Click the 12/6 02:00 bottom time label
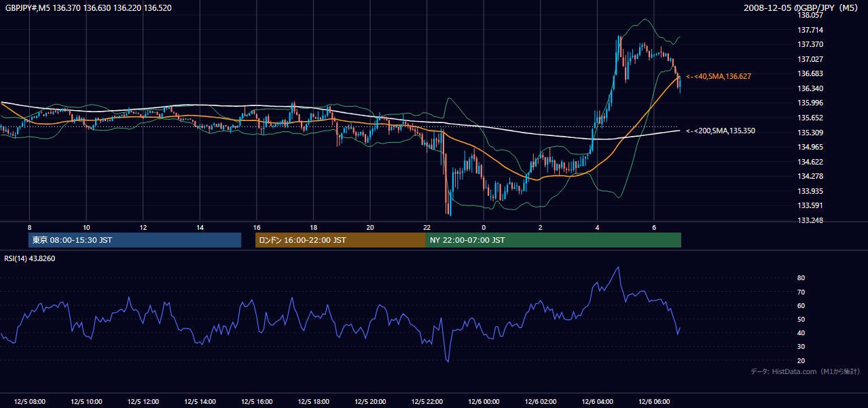Viewport: 868px width, 408px height. (x=541, y=402)
